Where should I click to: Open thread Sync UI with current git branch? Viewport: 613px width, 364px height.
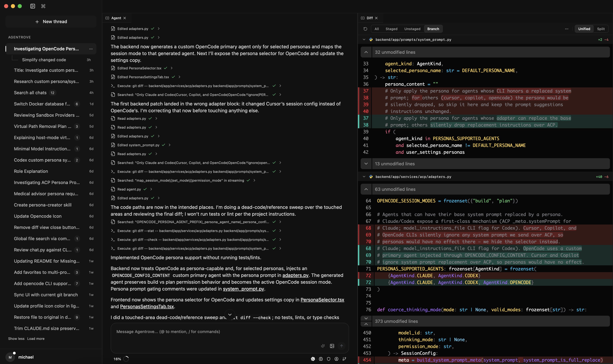(51, 295)
